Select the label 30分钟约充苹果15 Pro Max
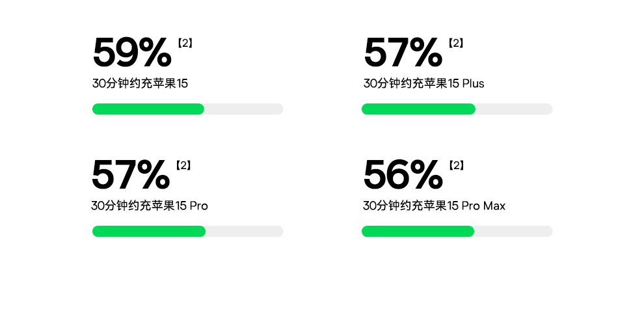644x309 pixels. click(x=434, y=206)
